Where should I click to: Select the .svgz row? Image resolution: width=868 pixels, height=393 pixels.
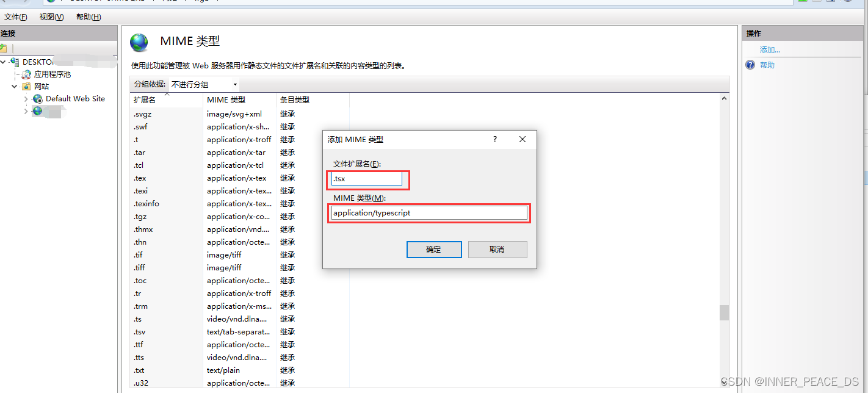[x=240, y=114]
